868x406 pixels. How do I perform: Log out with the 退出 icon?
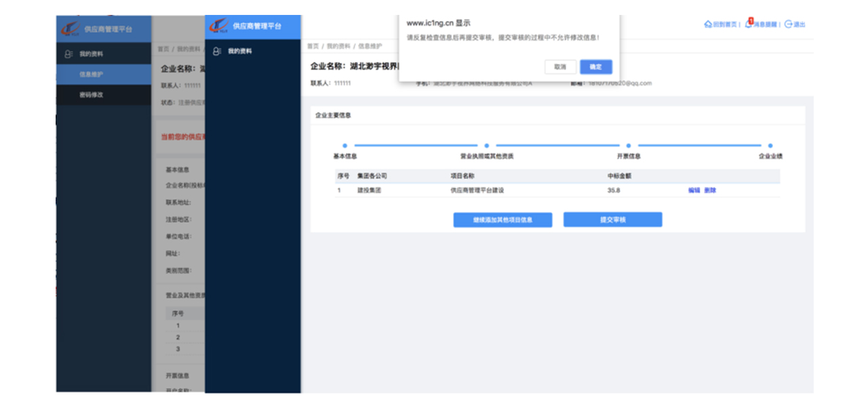[795, 24]
